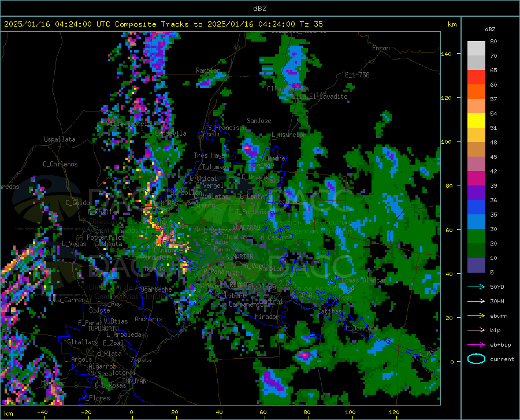Click the 'km' unit label at bottom left
This screenshot has height=420, width=520.
click(x=9, y=414)
